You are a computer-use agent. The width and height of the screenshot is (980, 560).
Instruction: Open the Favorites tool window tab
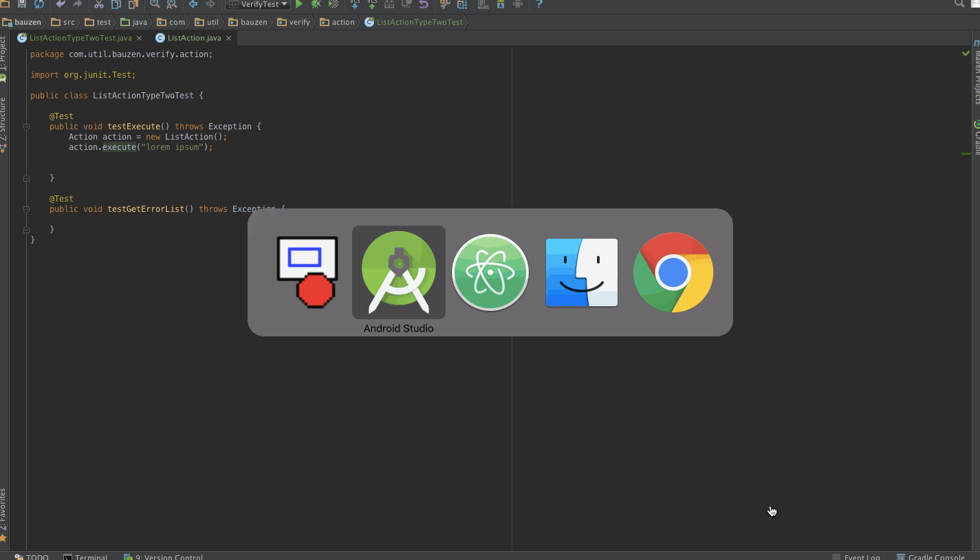pyautogui.click(x=3, y=514)
